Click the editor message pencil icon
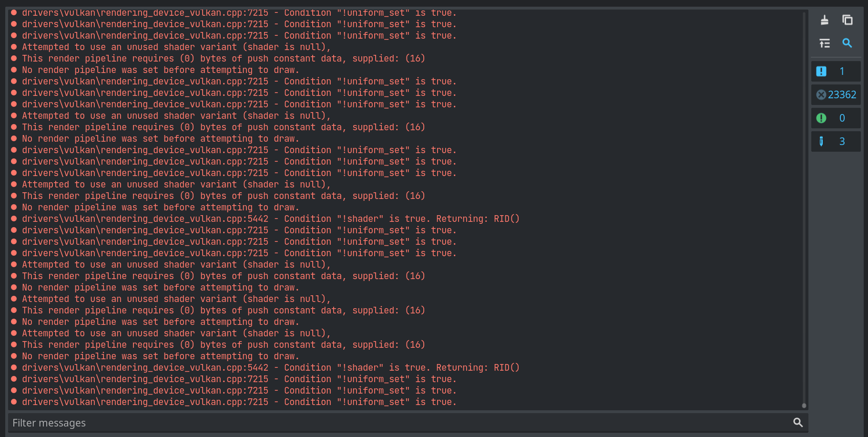Viewport: 868px width, 437px height. click(x=821, y=141)
